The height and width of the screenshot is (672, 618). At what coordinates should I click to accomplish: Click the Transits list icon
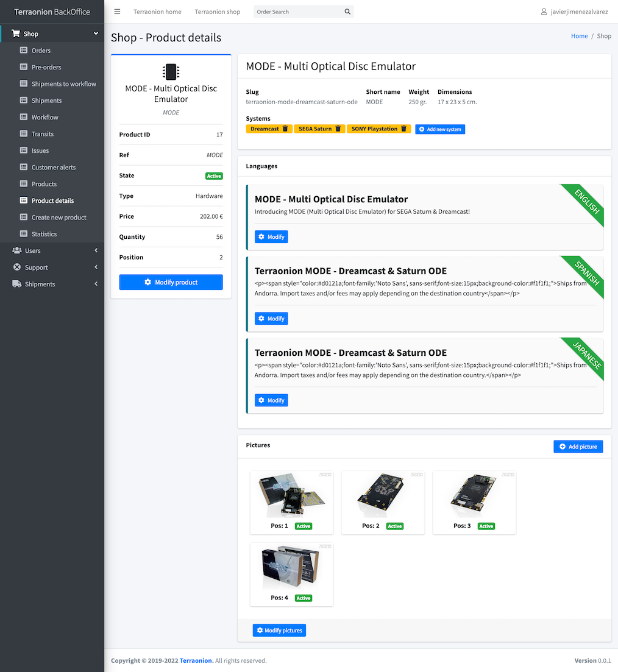(x=24, y=133)
